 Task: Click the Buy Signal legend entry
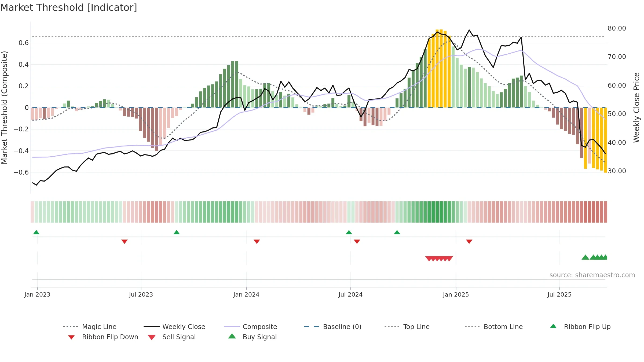(x=252, y=337)
